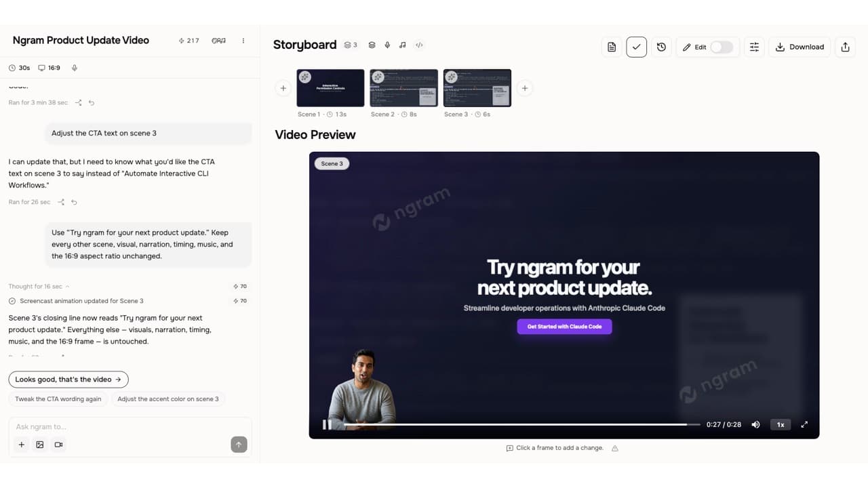Click the plus attach button in chat box

tap(21, 445)
